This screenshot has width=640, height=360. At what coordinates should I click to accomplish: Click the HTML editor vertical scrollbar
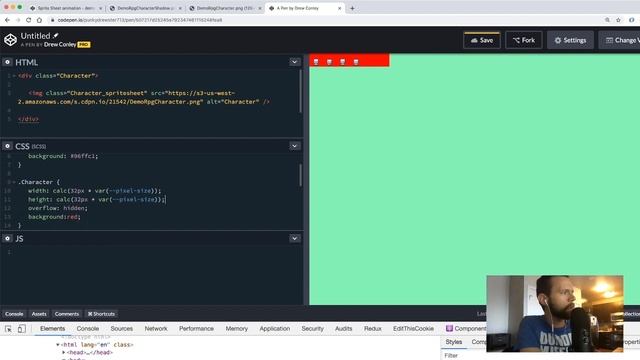tap(300, 91)
